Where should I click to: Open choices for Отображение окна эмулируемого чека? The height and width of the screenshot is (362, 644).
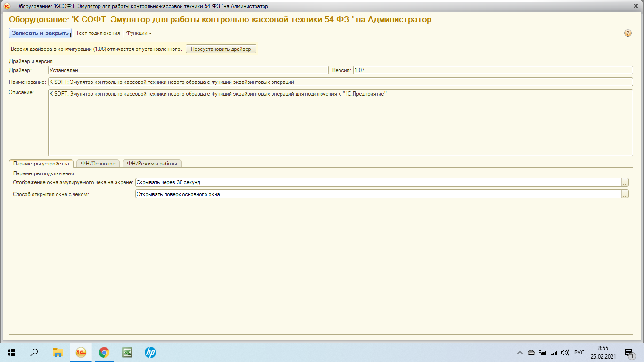click(625, 182)
